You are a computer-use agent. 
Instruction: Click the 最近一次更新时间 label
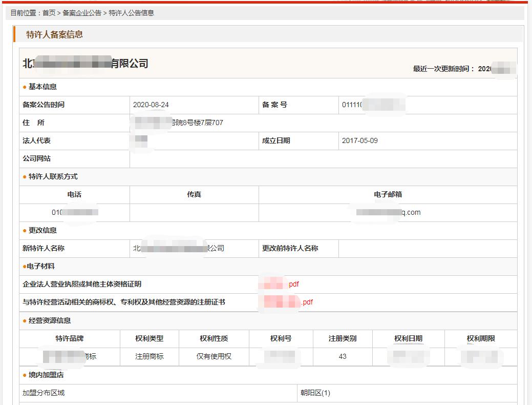click(443, 69)
